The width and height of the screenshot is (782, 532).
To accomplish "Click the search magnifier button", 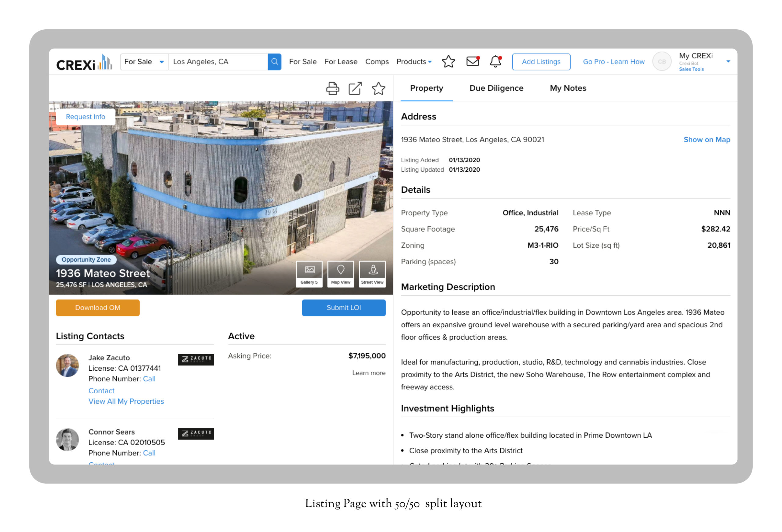I will (x=274, y=62).
